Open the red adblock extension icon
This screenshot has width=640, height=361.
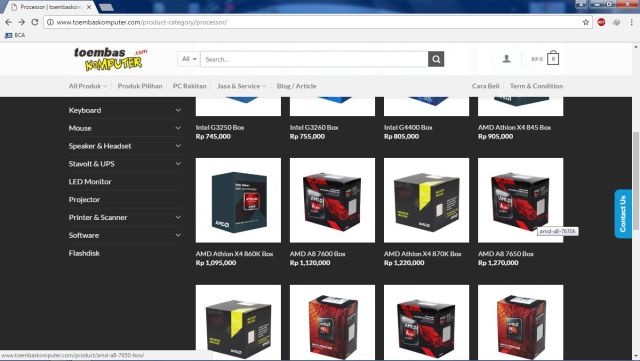coord(601,22)
